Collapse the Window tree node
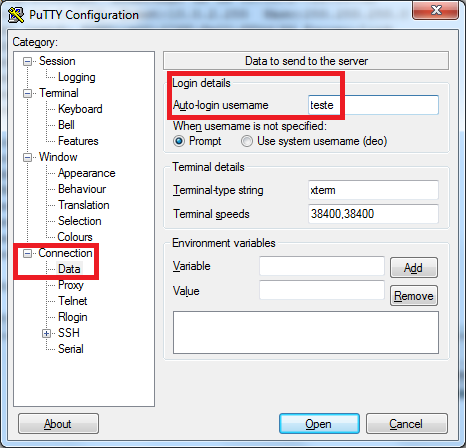The image size is (466, 448). (x=27, y=157)
